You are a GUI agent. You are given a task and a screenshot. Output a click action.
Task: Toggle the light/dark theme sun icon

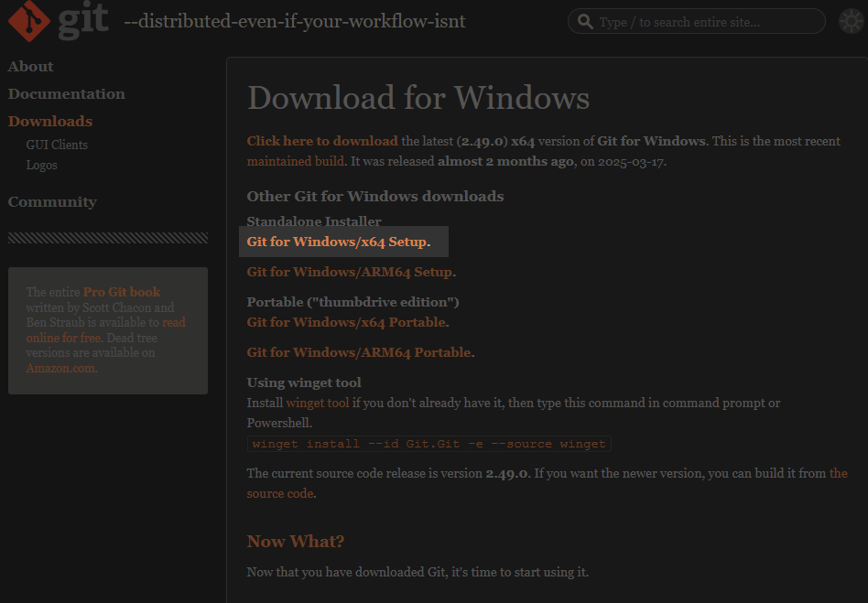click(851, 22)
